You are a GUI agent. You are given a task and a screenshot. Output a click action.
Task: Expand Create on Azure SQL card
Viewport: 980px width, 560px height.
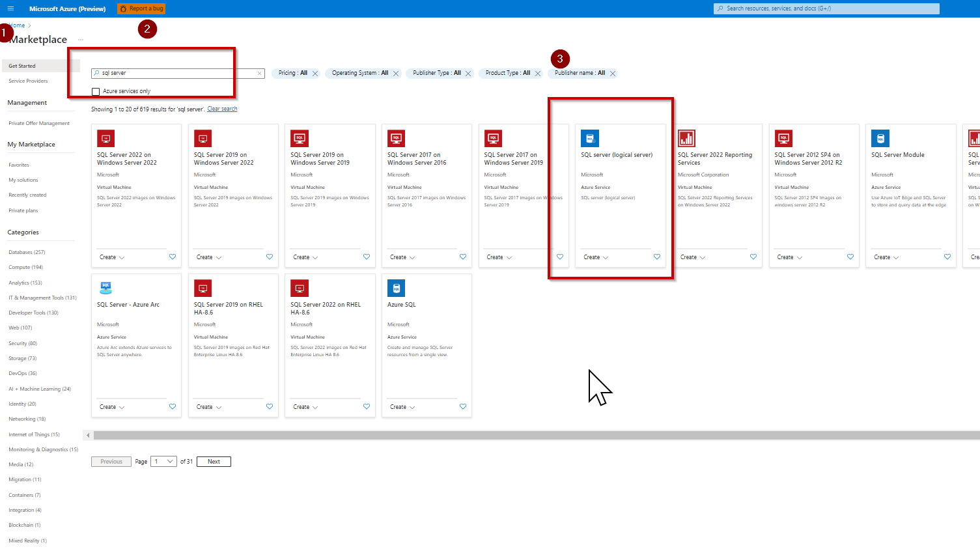click(402, 407)
